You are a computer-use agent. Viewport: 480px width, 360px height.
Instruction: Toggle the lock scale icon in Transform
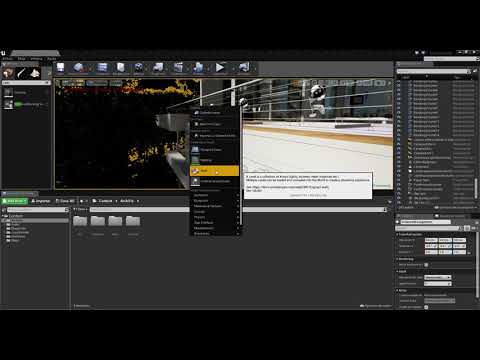pyautogui.click(x=469, y=252)
